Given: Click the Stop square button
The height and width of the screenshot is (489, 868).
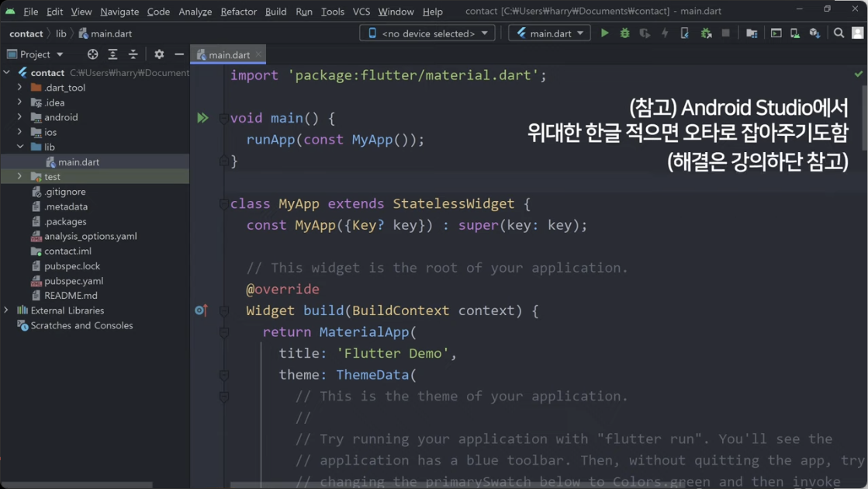Looking at the screenshot, I should tap(725, 33).
